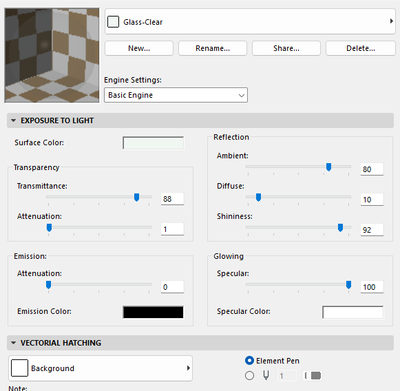Collapse the Exposure to Light section

(x=13, y=120)
